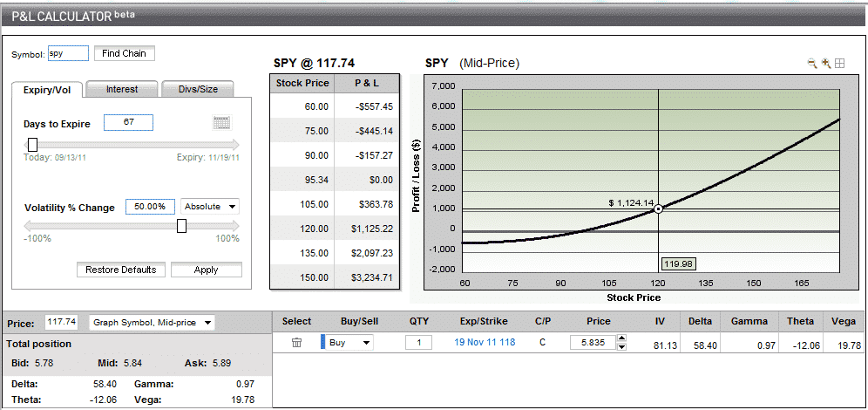Click the Total position label

click(x=38, y=344)
